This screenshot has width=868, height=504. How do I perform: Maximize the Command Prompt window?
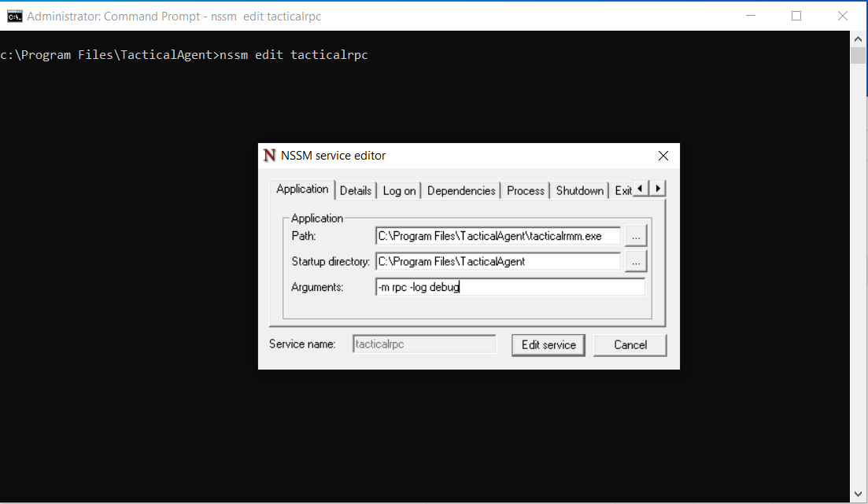[796, 16]
